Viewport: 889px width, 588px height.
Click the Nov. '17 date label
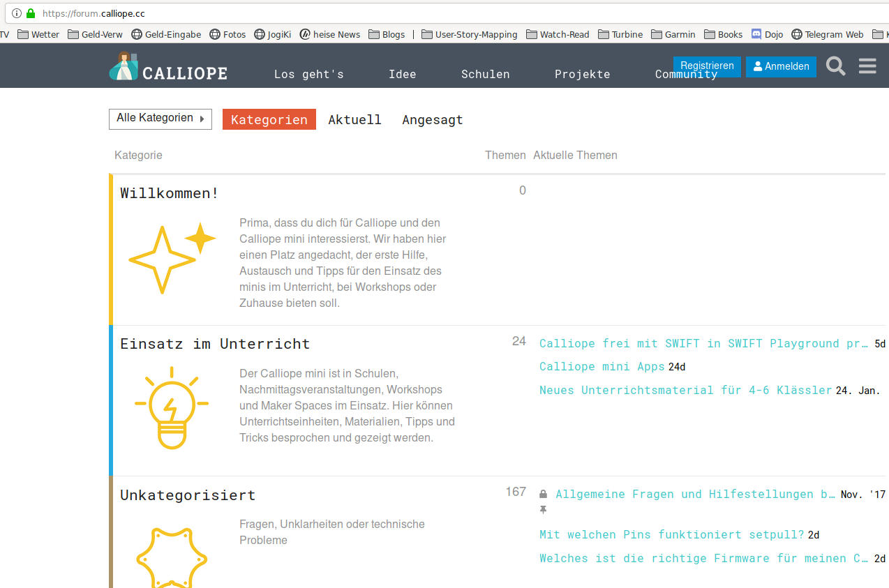pos(863,495)
